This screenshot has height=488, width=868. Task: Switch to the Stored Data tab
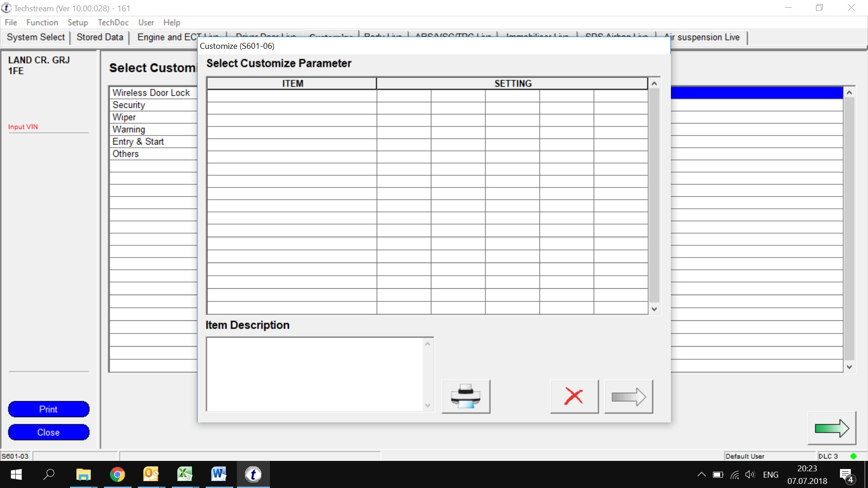coord(99,37)
